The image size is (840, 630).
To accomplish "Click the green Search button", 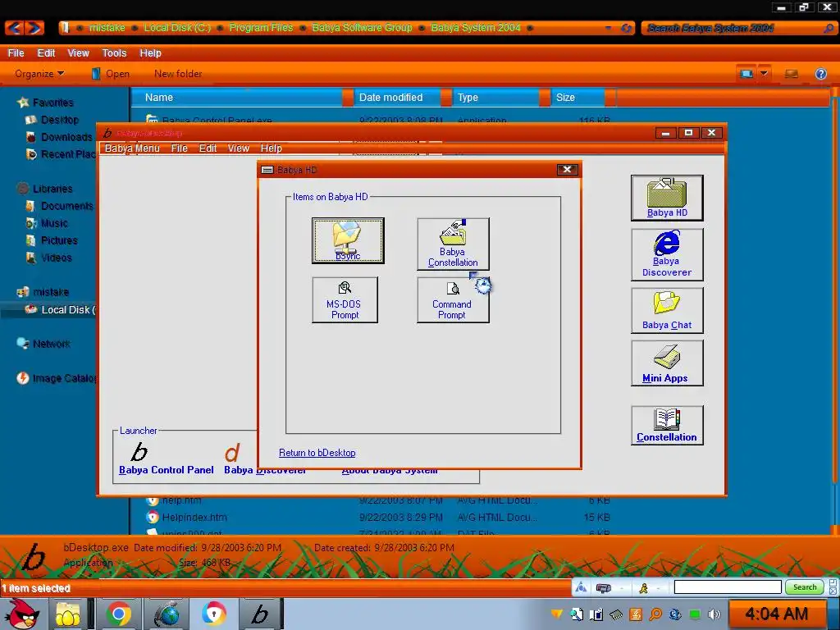I will [x=805, y=587].
